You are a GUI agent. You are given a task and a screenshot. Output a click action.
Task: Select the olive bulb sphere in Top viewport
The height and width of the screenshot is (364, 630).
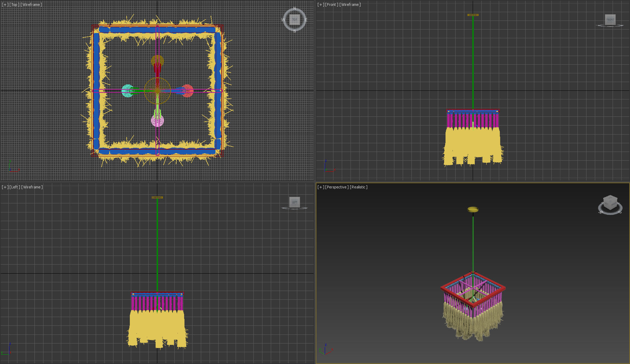point(157,61)
